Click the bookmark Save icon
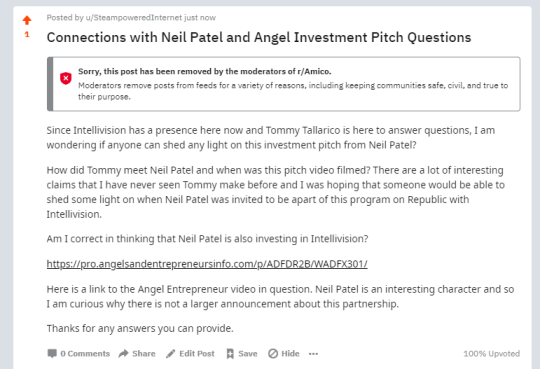Image resolution: width=540 pixels, height=369 pixels. tap(230, 354)
